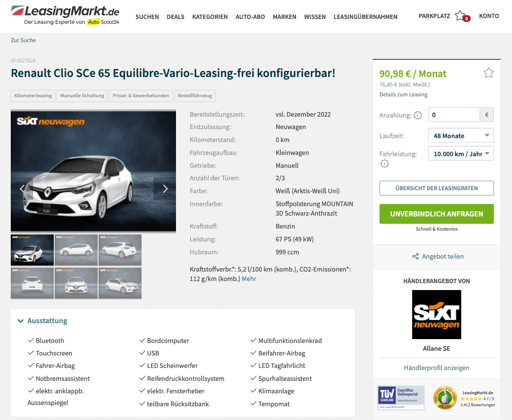Click the Angebot teilen share link
The height and width of the screenshot is (420, 512).
[438, 256]
